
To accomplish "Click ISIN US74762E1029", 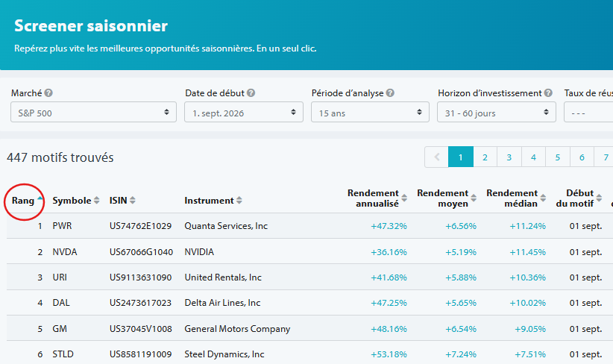I will click(x=140, y=226).
